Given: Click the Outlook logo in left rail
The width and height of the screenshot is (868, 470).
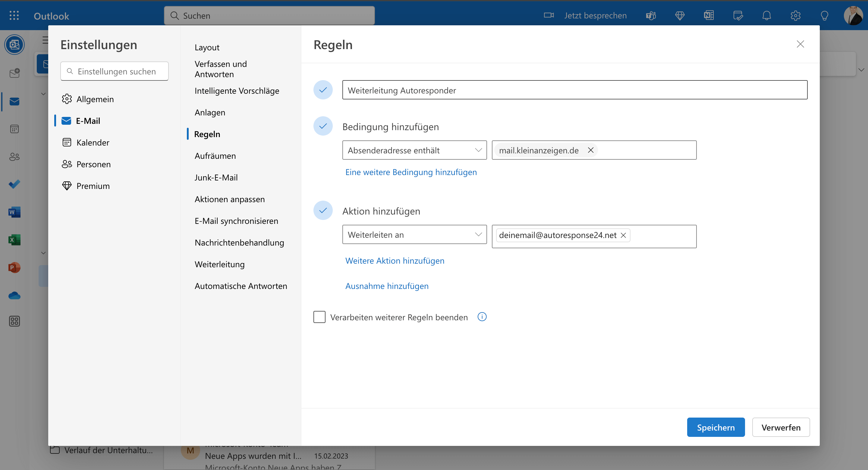Looking at the screenshot, I should (14, 45).
